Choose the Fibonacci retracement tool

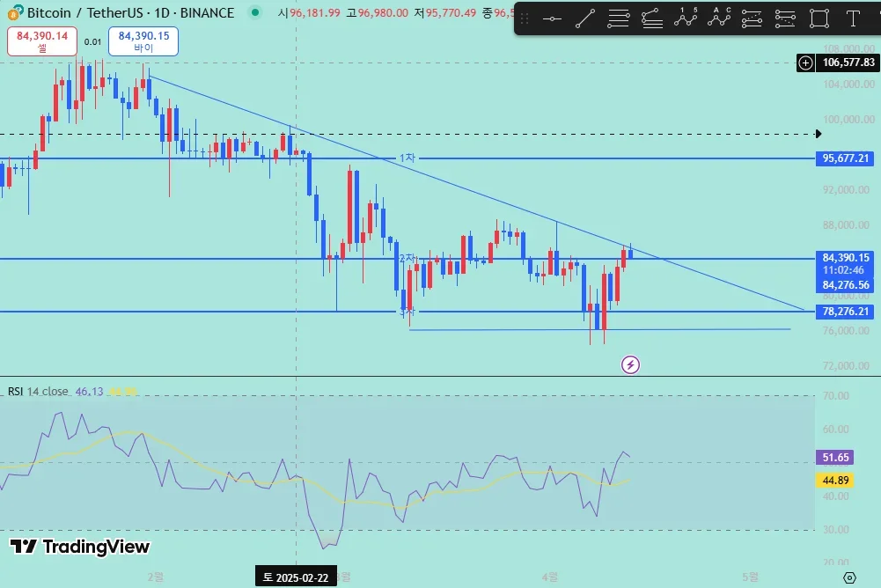[619, 19]
